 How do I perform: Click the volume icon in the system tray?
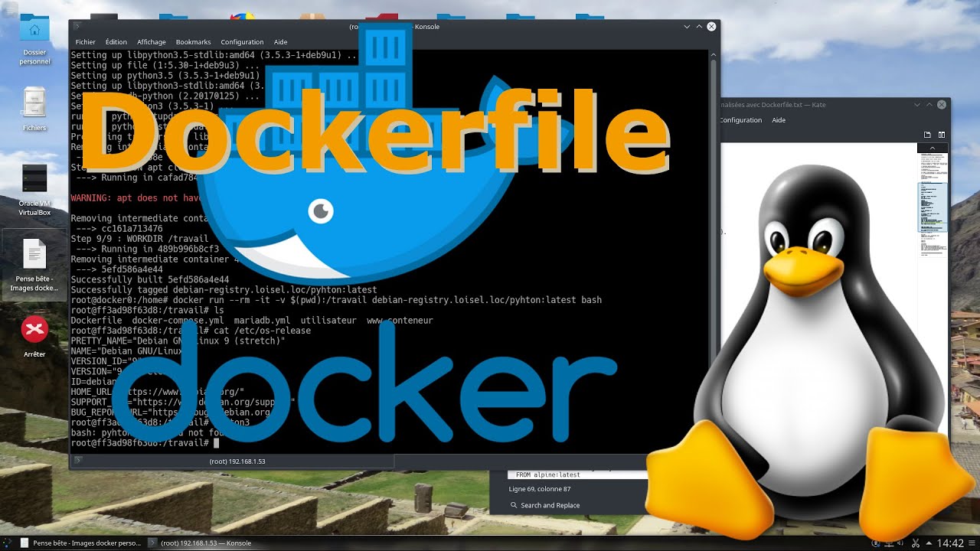[x=902, y=543]
